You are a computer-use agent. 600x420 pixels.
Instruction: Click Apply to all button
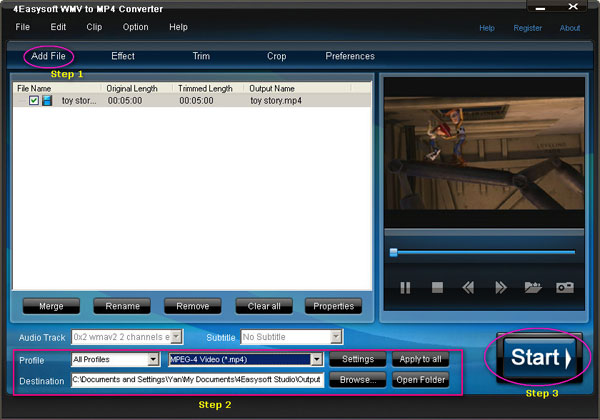click(421, 359)
